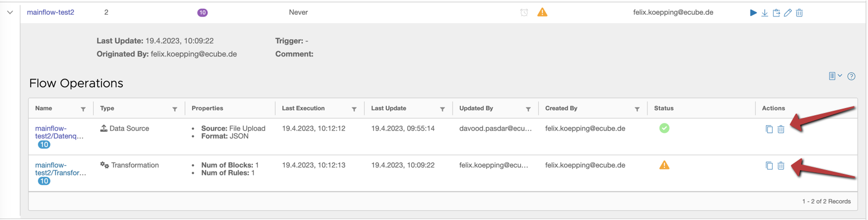Duplicate the Transformation operation
Viewport: 868px width, 220px height.
click(769, 166)
